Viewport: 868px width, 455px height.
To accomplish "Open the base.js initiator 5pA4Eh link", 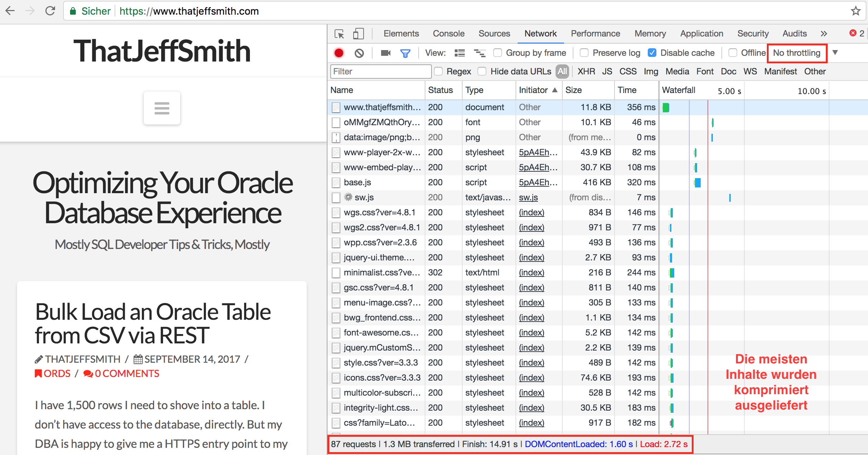I will tap(538, 182).
